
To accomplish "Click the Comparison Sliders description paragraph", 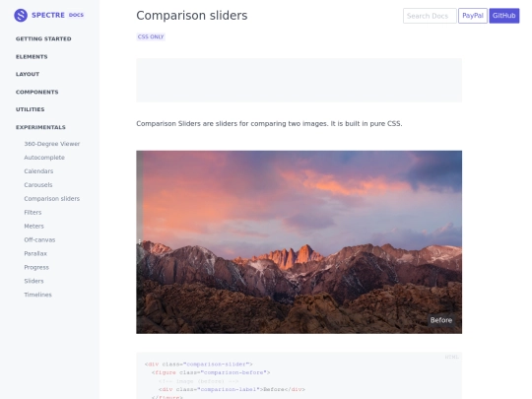I will click(269, 124).
